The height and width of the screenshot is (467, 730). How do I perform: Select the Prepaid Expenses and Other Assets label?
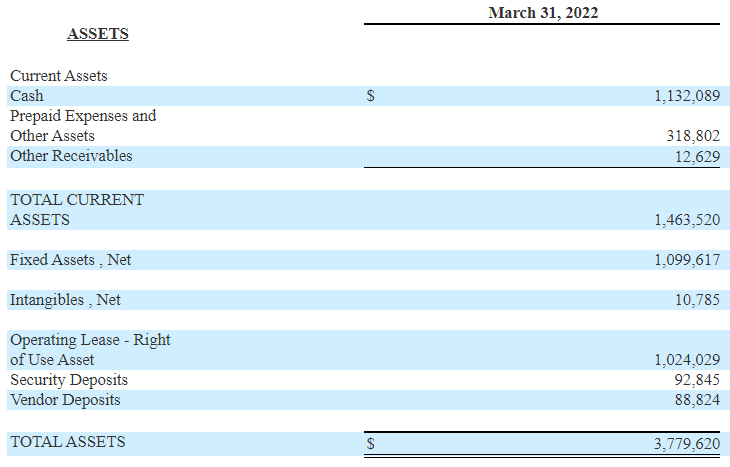(83, 126)
